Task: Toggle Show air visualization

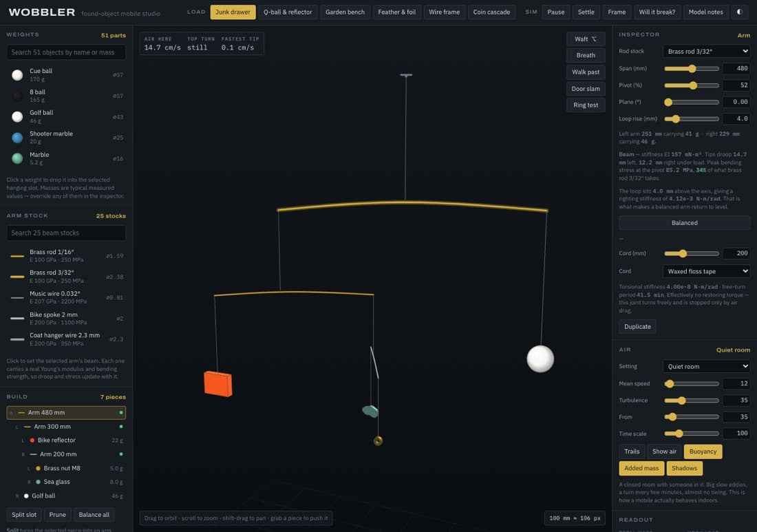Action: point(664,451)
